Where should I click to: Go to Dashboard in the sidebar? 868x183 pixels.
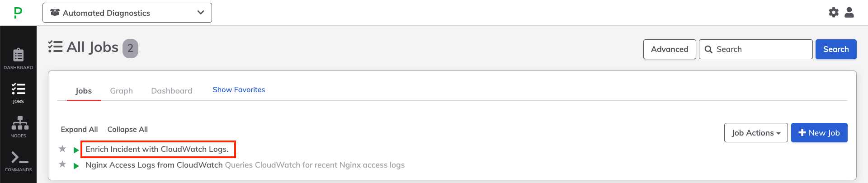click(x=19, y=59)
